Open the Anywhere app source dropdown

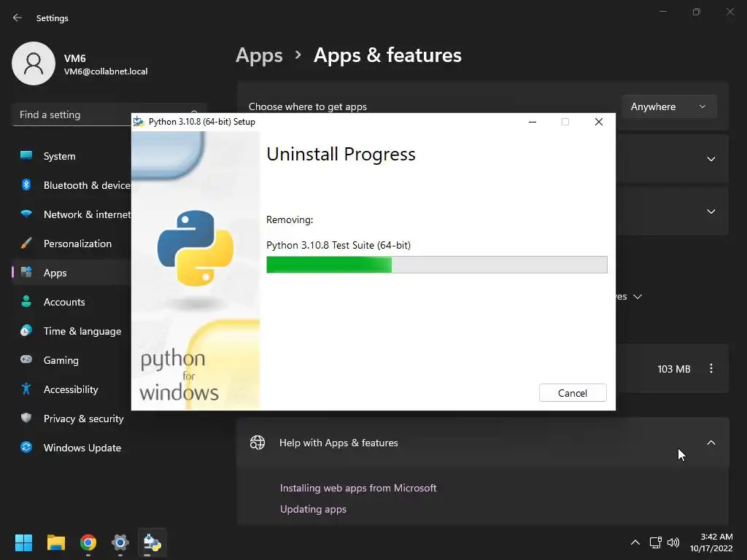[669, 106]
